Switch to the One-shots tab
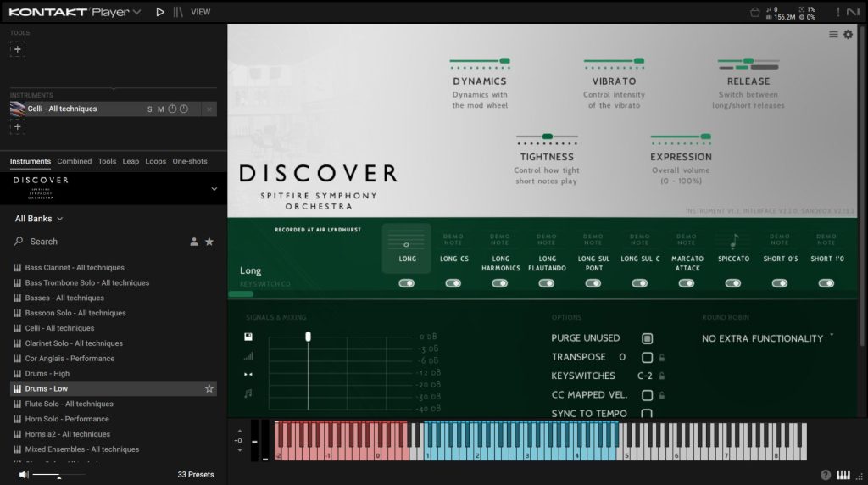 pyautogui.click(x=190, y=161)
